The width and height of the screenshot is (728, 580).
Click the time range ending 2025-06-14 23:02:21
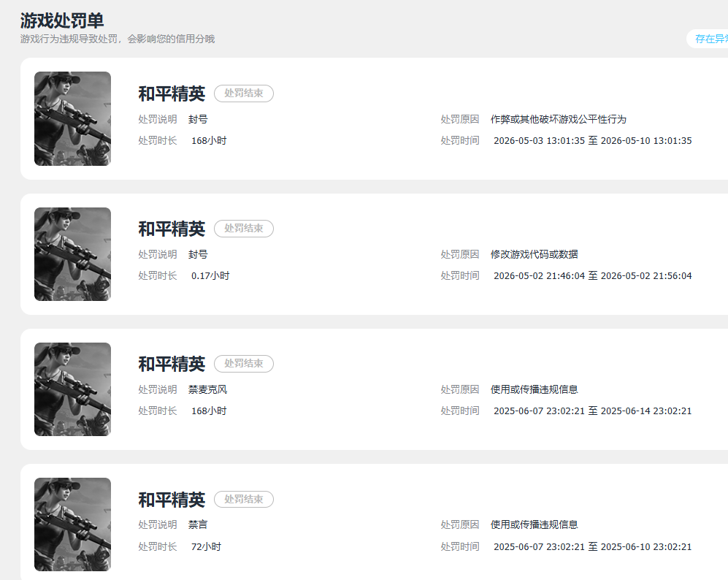point(593,411)
